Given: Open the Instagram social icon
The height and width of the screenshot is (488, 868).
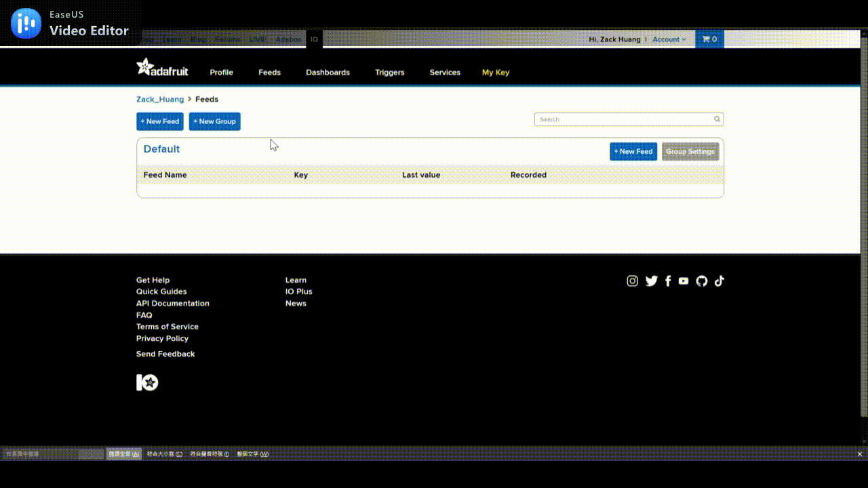Looking at the screenshot, I should (632, 281).
